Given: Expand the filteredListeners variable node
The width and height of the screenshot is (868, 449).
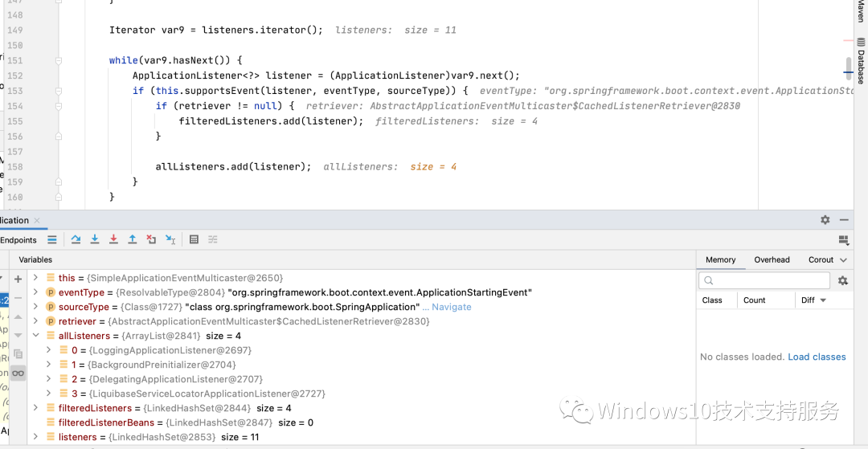Looking at the screenshot, I should click(36, 408).
